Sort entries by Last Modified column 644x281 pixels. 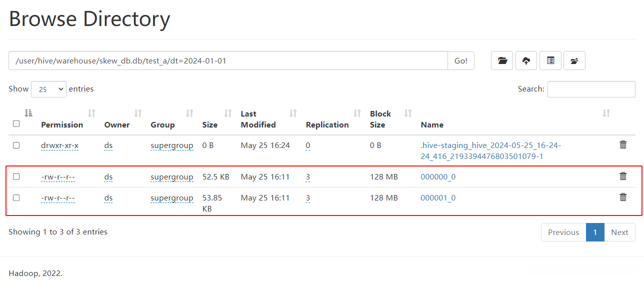click(x=258, y=119)
